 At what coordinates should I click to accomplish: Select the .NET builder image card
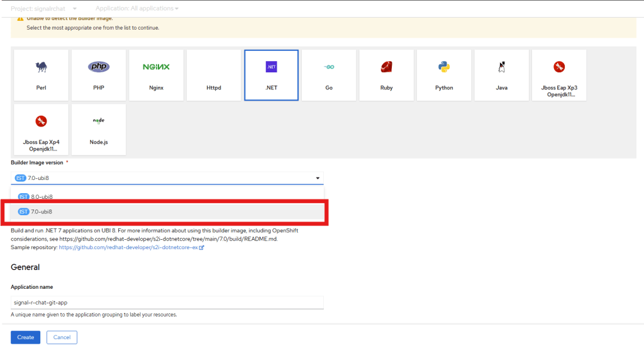(x=272, y=75)
